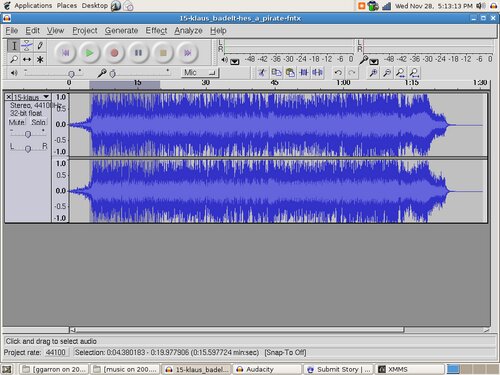Select the Selection (I-beam) tool
Viewport: 500px width, 375px height.
[x=14, y=46]
